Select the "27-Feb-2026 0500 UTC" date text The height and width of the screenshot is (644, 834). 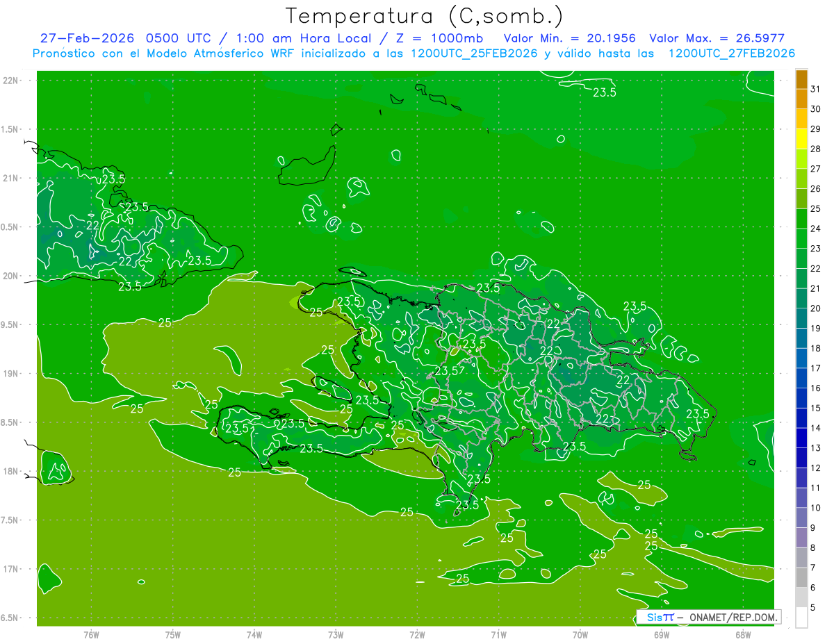pos(125,38)
